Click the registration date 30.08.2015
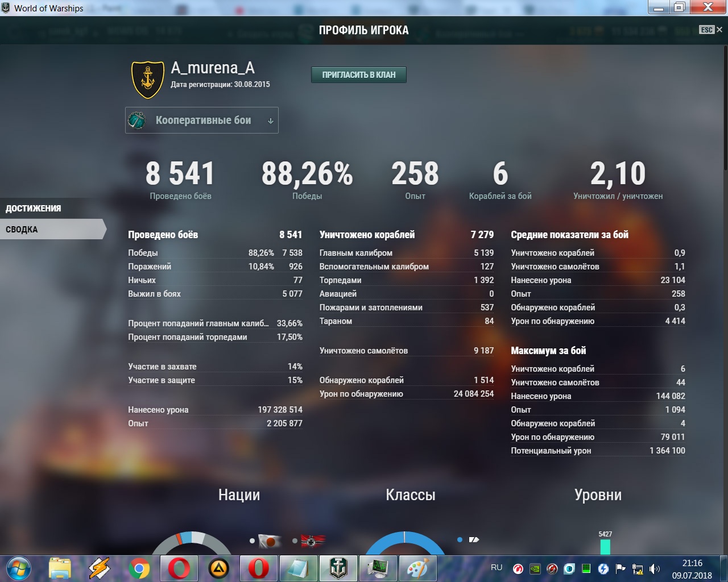The width and height of the screenshot is (728, 582). (x=251, y=84)
